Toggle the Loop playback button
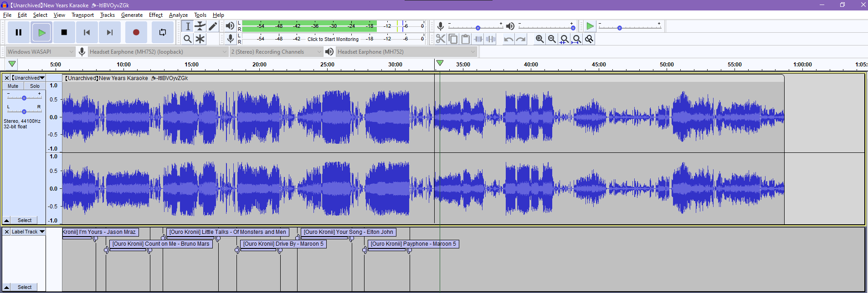 [162, 32]
